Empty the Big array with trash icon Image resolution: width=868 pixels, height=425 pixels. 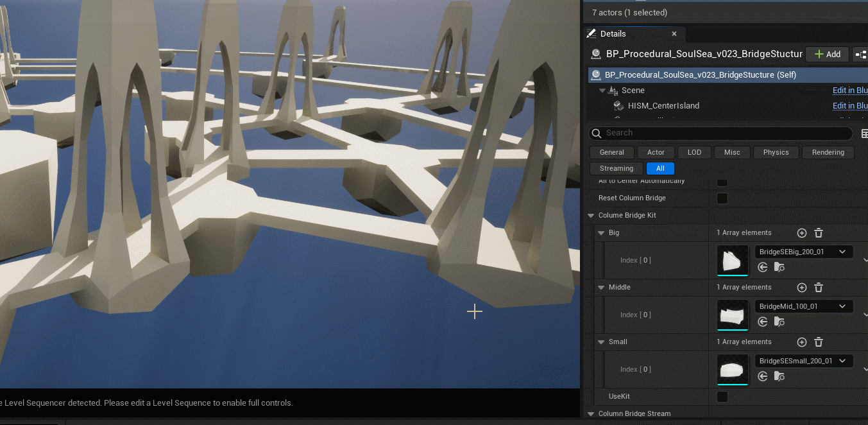coord(819,233)
